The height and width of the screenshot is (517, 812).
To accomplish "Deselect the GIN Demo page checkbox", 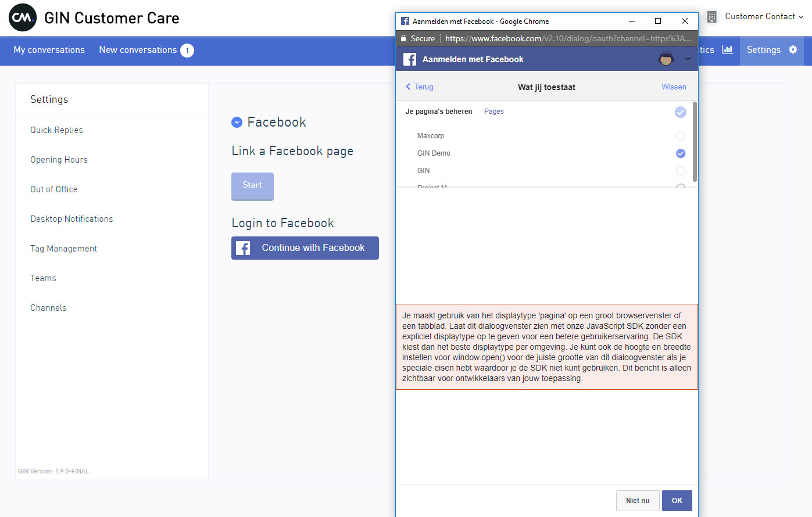I will 681,153.
